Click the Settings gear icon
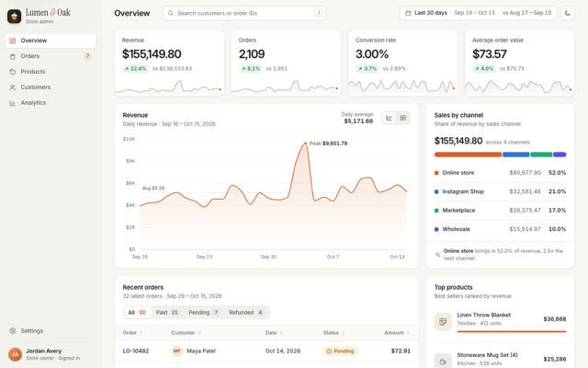This screenshot has height=368, width=588. click(12, 331)
